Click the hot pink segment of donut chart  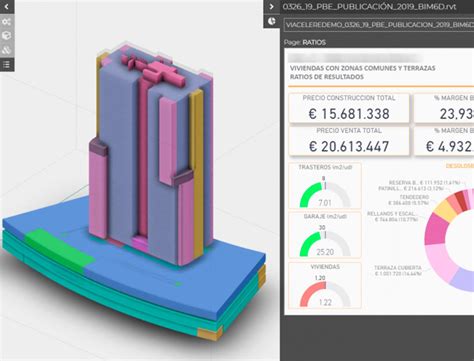tap(437, 229)
